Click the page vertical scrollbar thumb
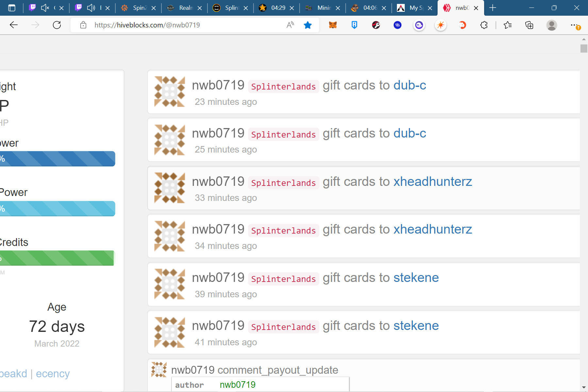Screen dimensions: 588x392 [x=584, y=48]
